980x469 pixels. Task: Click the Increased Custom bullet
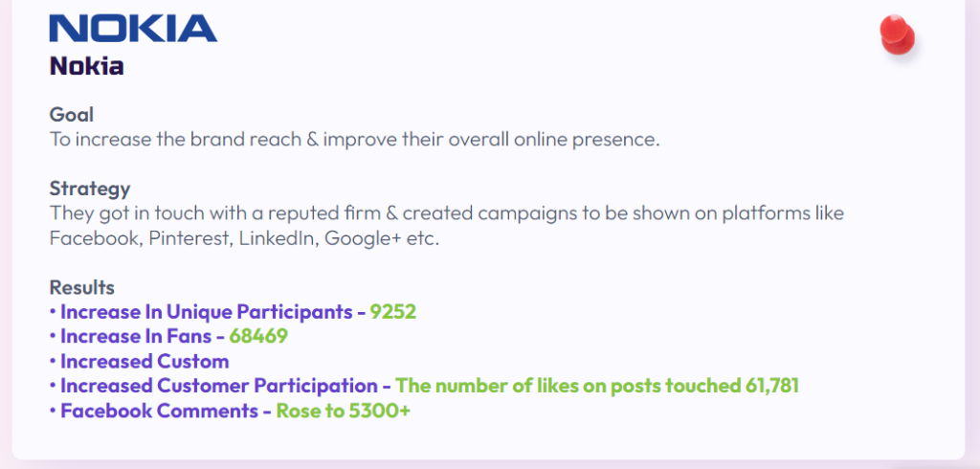(140, 362)
